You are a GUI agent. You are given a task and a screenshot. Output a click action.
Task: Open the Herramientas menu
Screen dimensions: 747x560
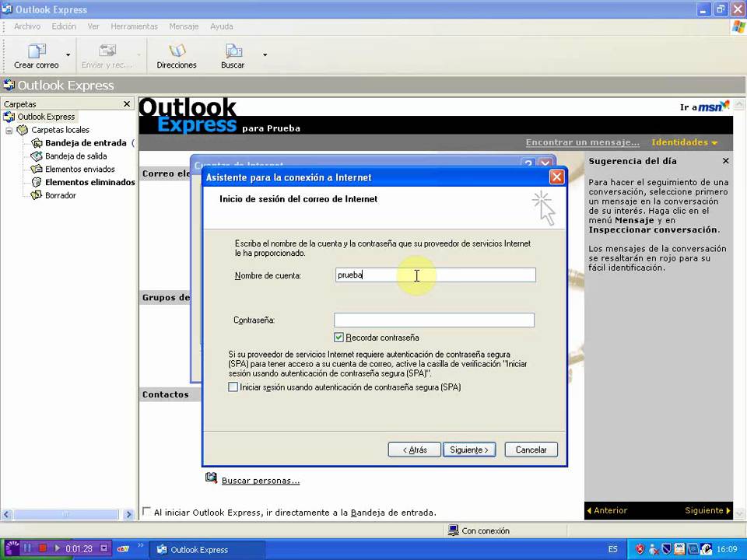point(135,26)
